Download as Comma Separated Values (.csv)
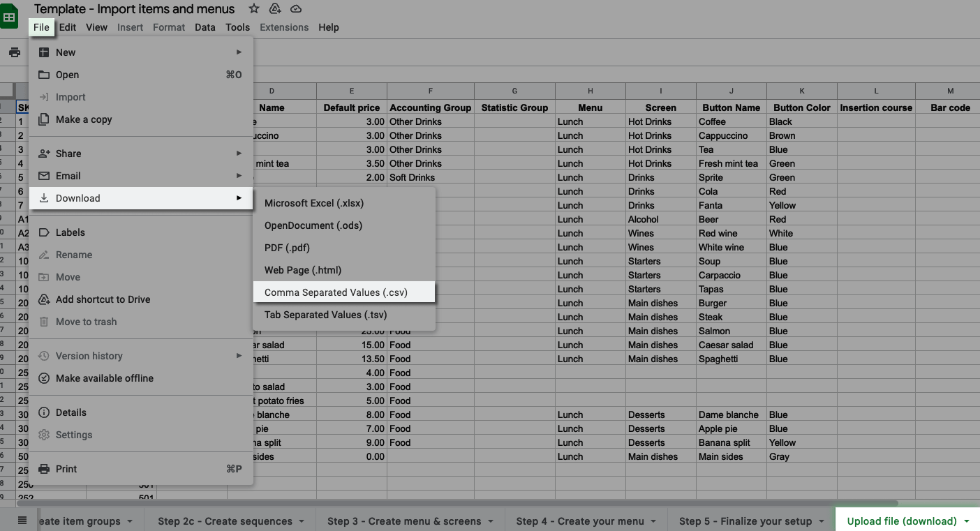Screen dimensions: 980x531 [336, 292]
